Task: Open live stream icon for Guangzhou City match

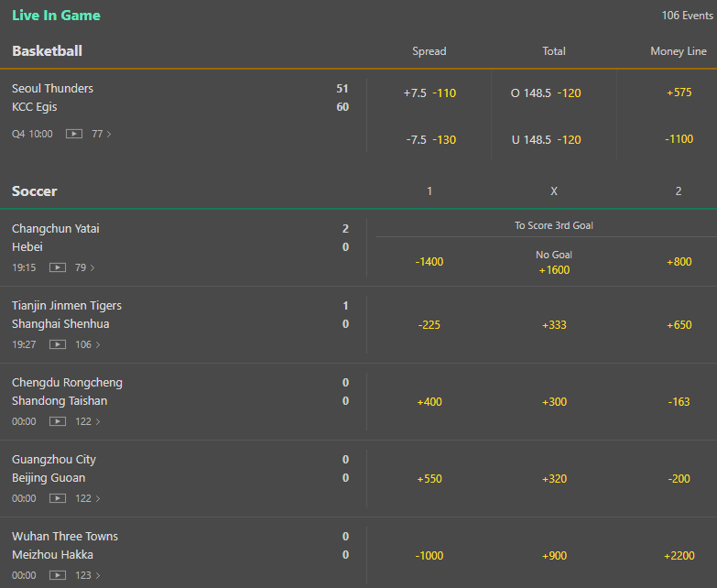Action: (58, 498)
